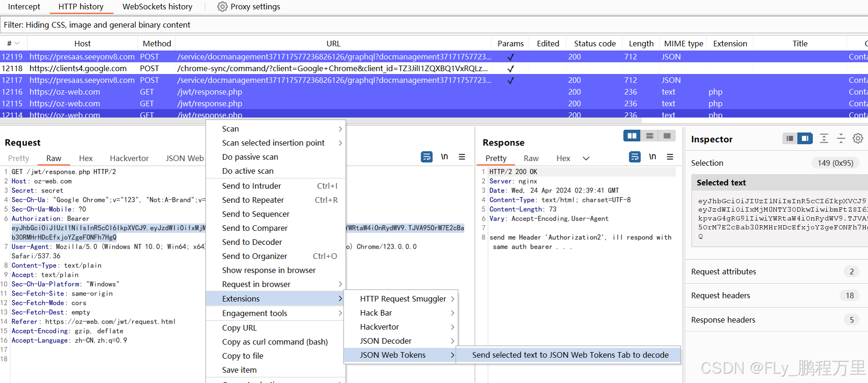Image resolution: width=868 pixels, height=383 pixels.
Task: Switch response view to Raw tab
Action: tap(531, 158)
